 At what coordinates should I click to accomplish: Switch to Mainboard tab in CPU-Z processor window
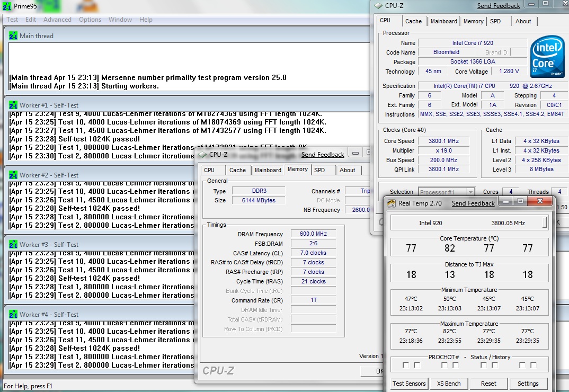pos(444,21)
